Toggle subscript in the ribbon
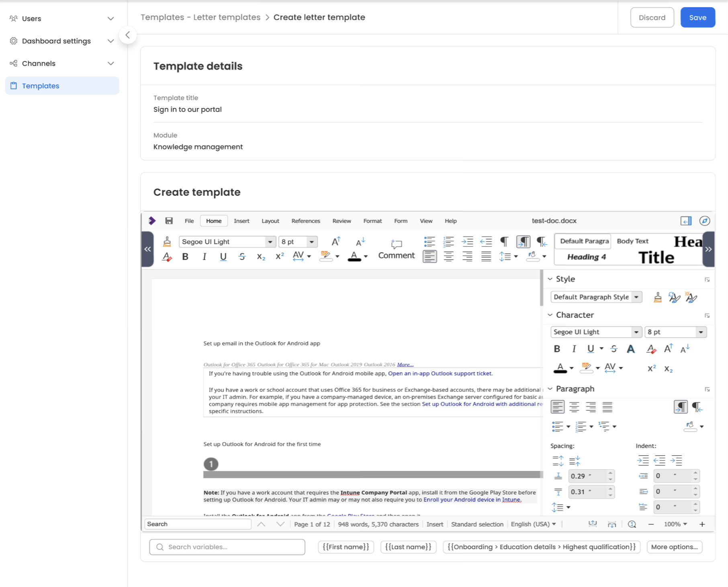Image resolution: width=728 pixels, height=587 pixels. pos(261,257)
